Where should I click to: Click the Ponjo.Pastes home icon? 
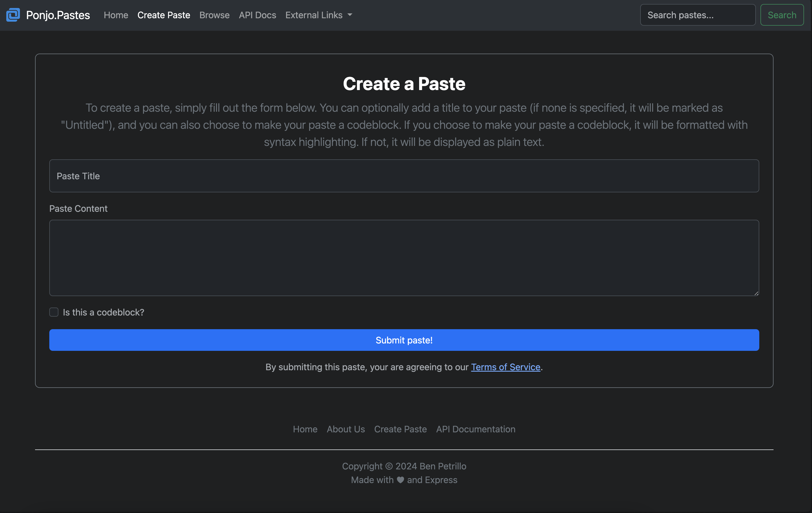coord(13,15)
